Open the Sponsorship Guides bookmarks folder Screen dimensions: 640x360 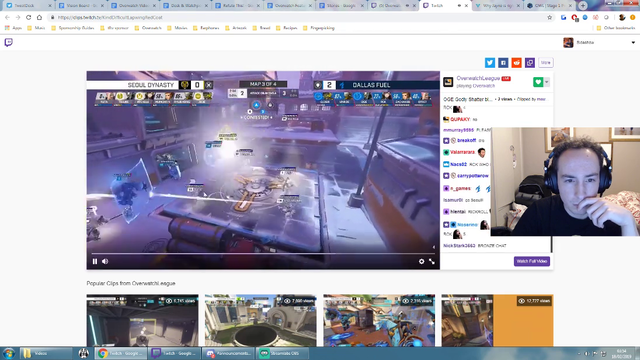pos(73,28)
